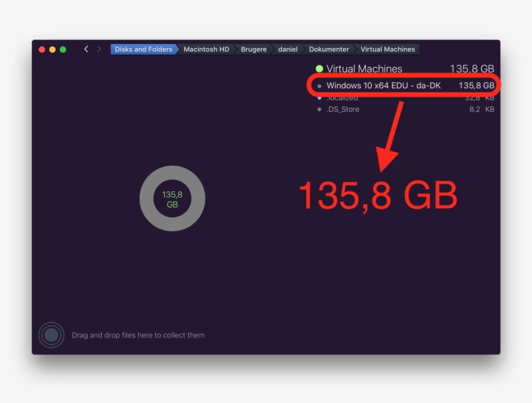Drill into the gray sunburst ring segment
The height and width of the screenshot is (403, 532).
172,173
